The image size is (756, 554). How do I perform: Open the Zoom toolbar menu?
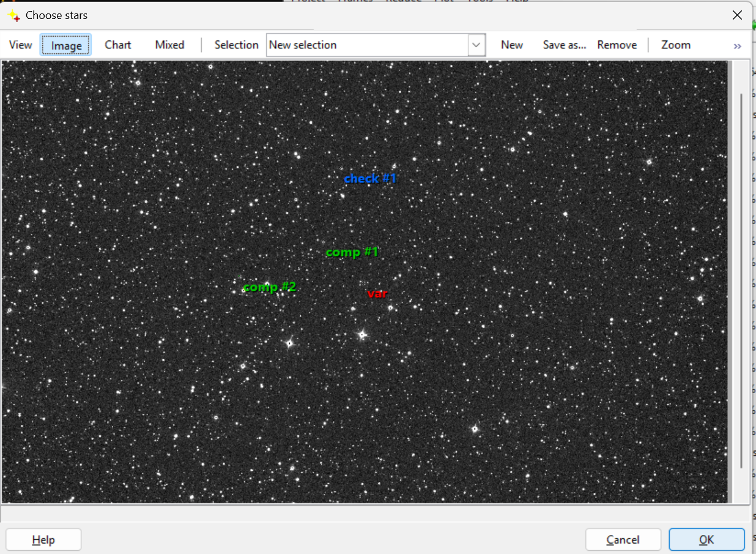pos(676,45)
